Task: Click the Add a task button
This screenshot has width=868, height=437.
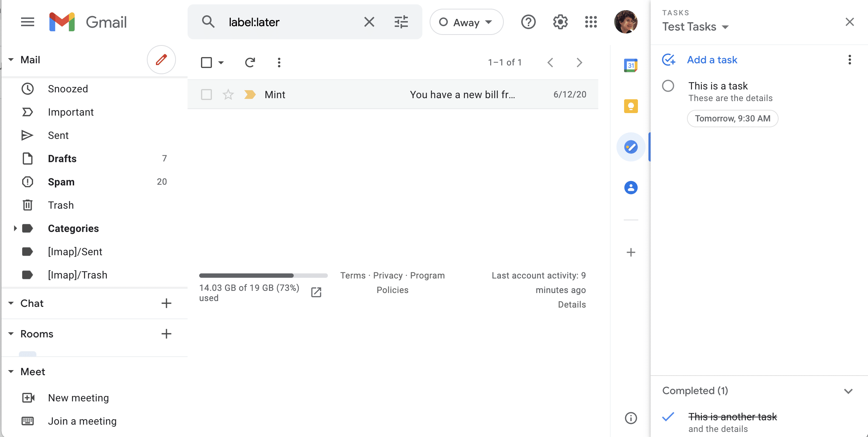Action: pyautogui.click(x=712, y=60)
